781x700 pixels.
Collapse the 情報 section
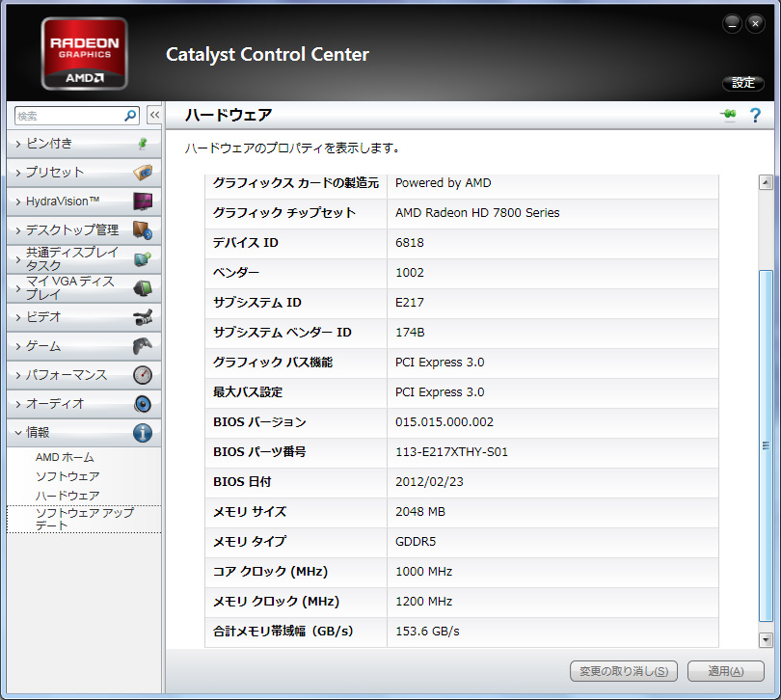click(84, 433)
